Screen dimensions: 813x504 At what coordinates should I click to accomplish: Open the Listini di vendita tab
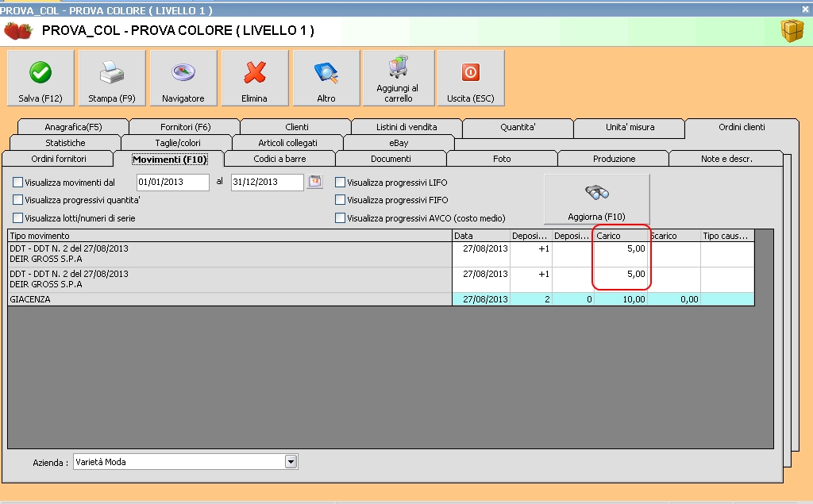click(x=406, y=127)
